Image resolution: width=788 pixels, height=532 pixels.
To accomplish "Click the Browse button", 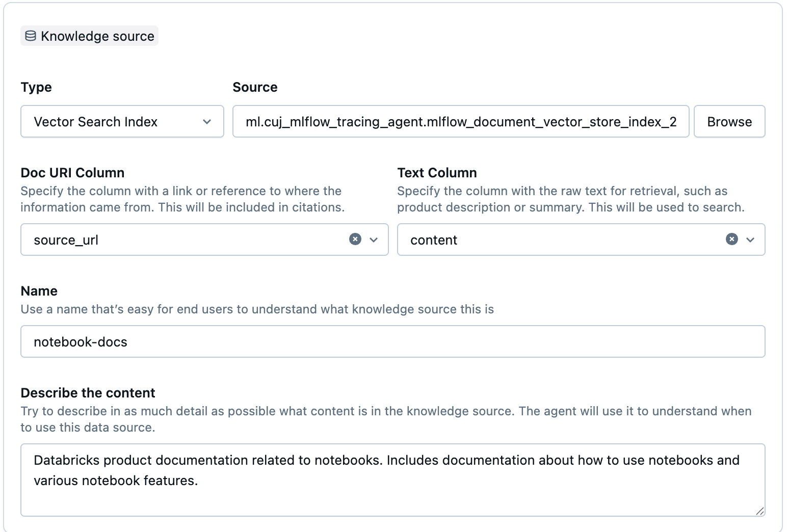I will 729,121.
